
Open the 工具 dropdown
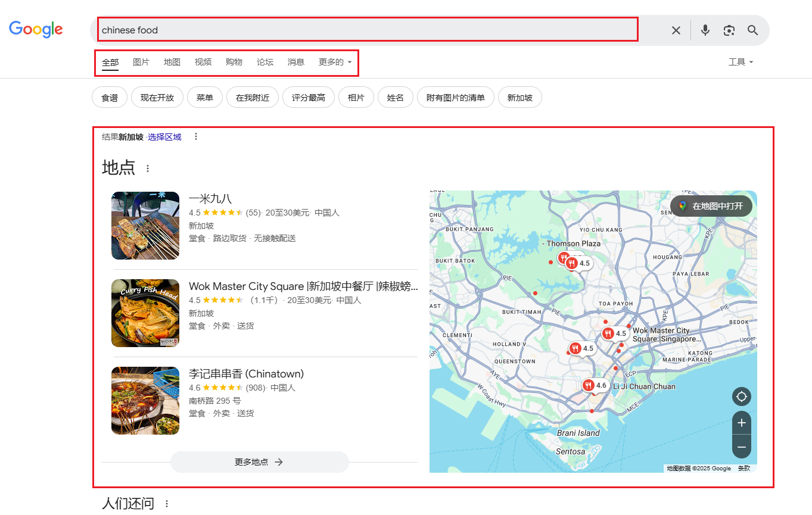(x=741, y=62)
